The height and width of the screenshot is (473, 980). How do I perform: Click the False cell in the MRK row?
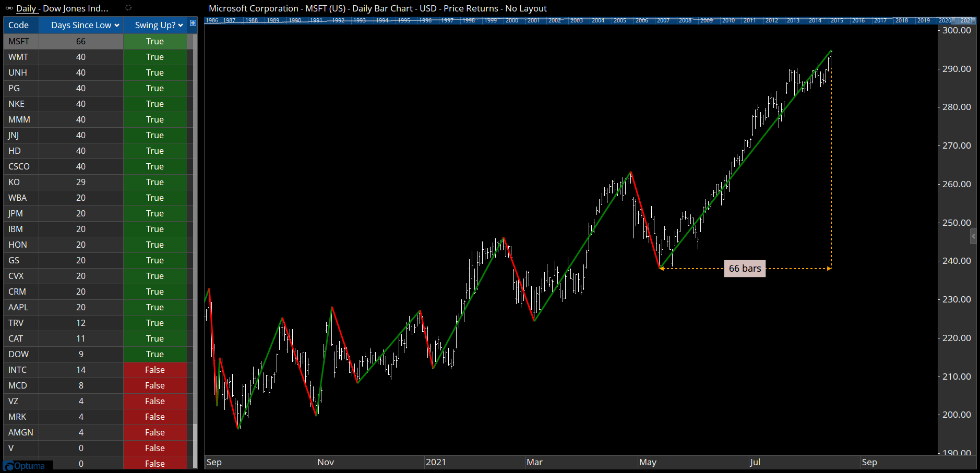tap(155, 417)
